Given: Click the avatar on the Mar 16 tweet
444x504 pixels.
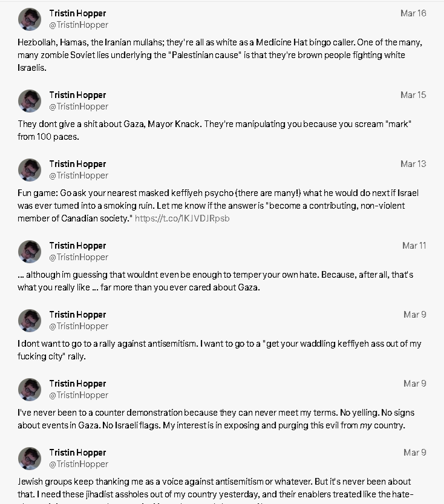Looking at the screenshot, I should pos(30,19).
